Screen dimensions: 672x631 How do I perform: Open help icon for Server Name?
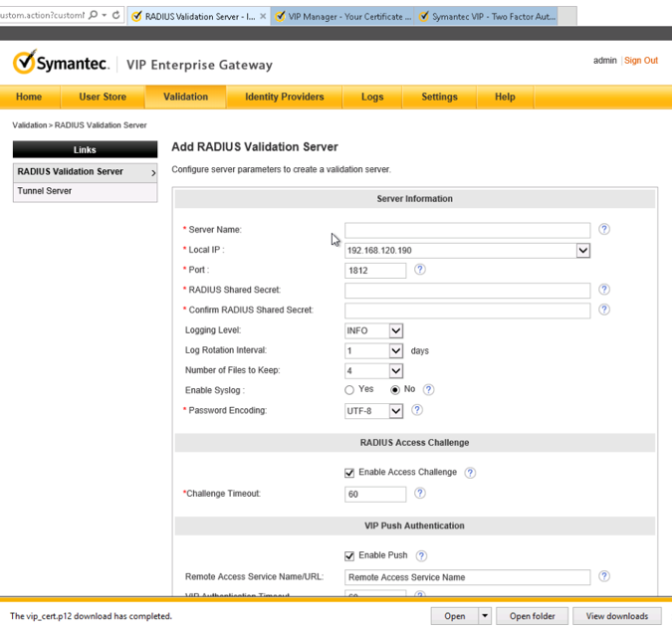click(604, 229)
